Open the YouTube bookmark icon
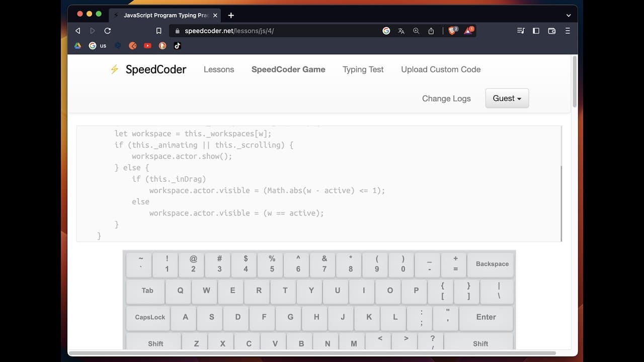Viewport: 644px width, 362px height. coord(147,45)
